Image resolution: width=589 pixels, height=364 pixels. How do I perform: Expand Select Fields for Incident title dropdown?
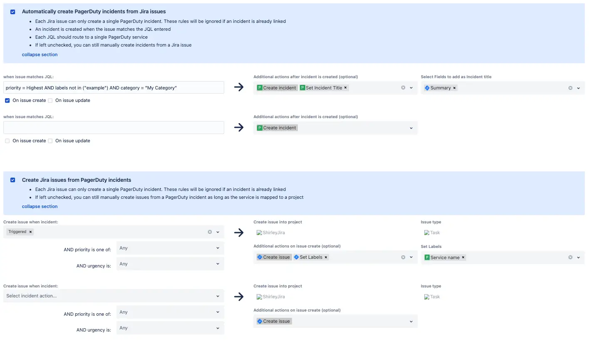coord(579,88)
